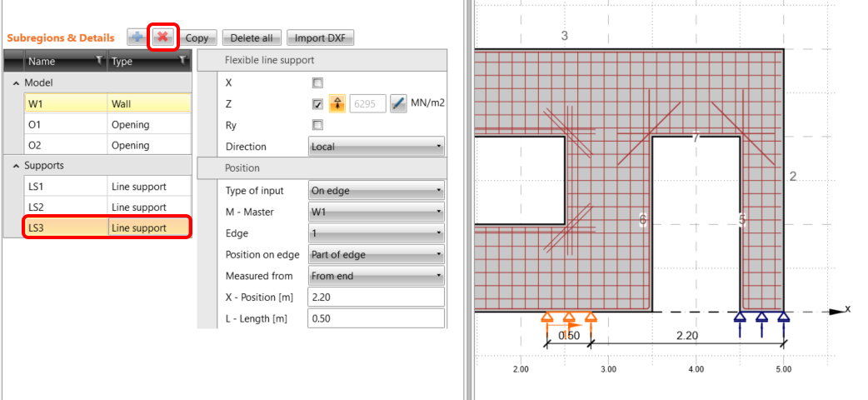The height and width of the screenshot is (400, 868).
Task: Click the red X delete icon
Action: click(162, 37)
